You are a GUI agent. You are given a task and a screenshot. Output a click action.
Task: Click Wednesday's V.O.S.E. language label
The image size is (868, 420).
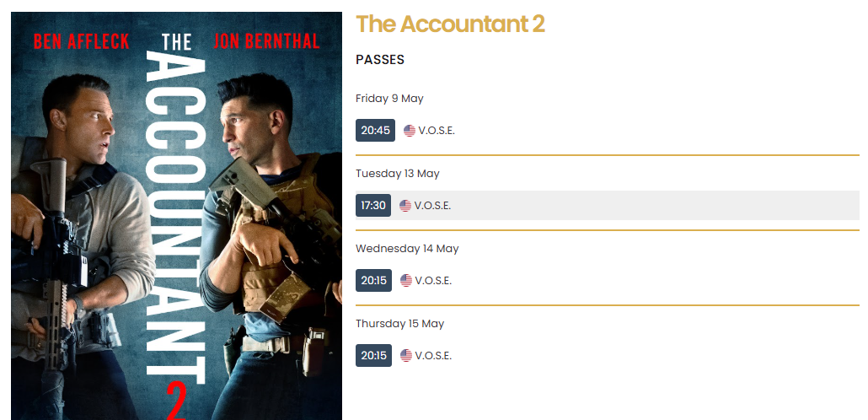coord(433,281)
